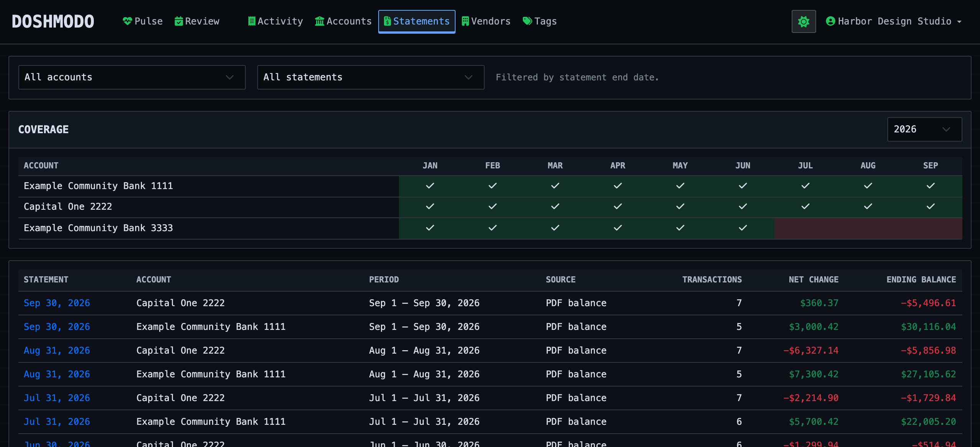Open Aug 31, 2026 Example Community Bank statement
The height and width of the screenshot is (447, 980).
[x=57, y=374]
